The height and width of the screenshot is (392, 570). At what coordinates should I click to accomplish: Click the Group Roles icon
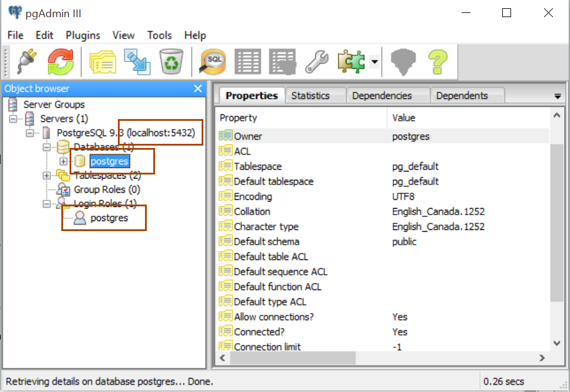(x=63, y=189)
